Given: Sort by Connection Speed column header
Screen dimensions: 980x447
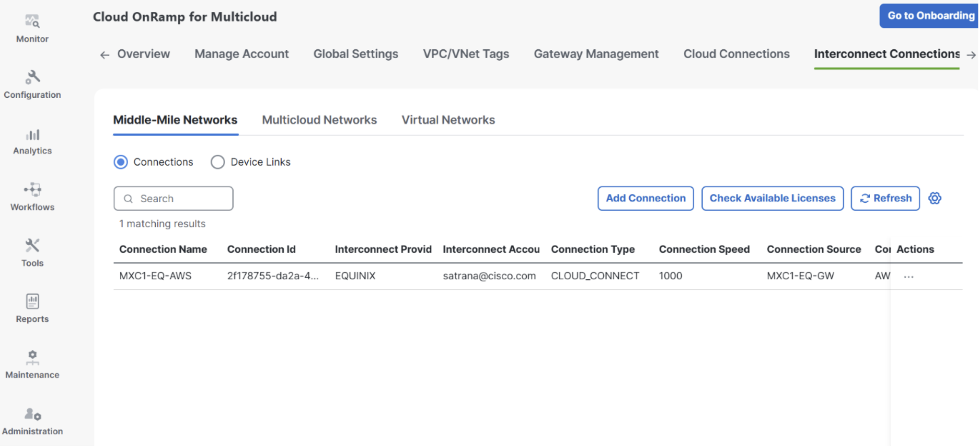Looking at the screenshot, I should (705, 250).
